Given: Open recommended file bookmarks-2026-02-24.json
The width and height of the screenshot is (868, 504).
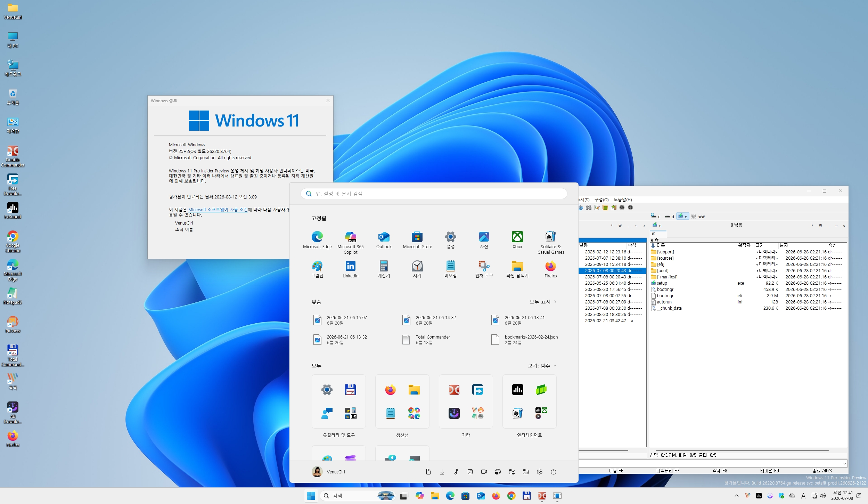Looking at the screenshot, I should [x=524, y=340].
